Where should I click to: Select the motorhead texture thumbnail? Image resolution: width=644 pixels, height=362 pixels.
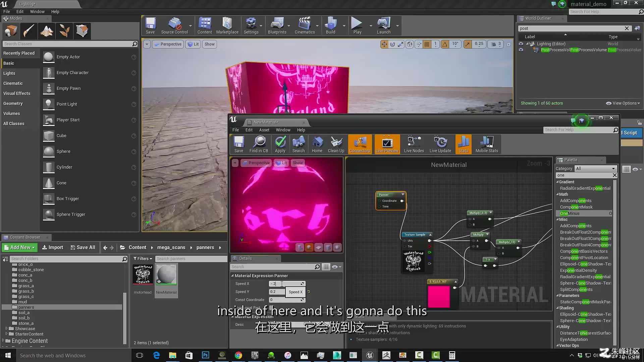(x=143, y=274)
